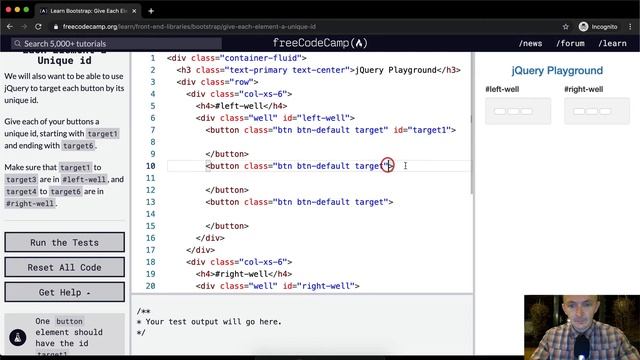Screen dimensions: 640x360
Task: Click the #right-well heading in the preview
Action: [x=583, y=89]
